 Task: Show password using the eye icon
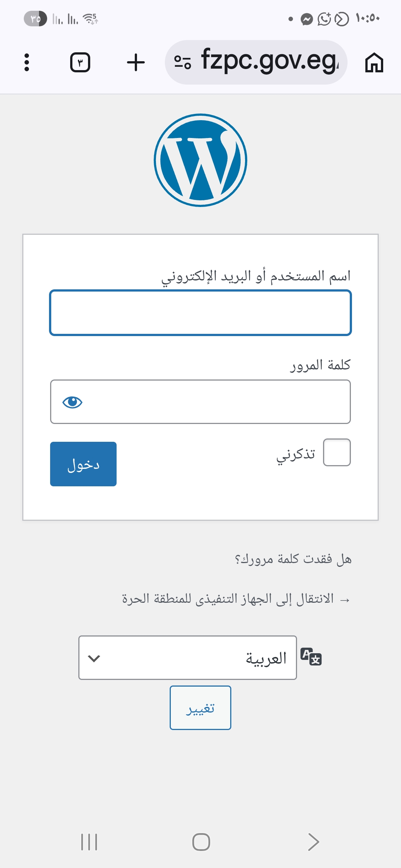tap(72, 402)
